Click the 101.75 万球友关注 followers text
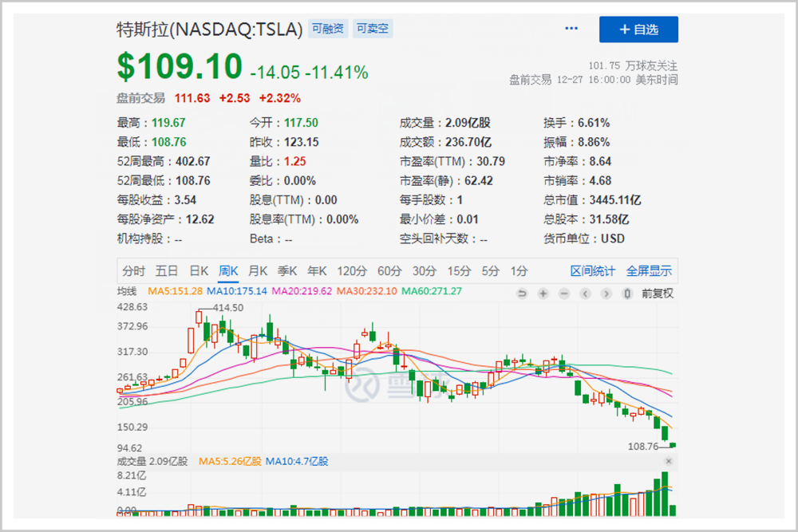This screenshot has height=532, width=798. 633,65
